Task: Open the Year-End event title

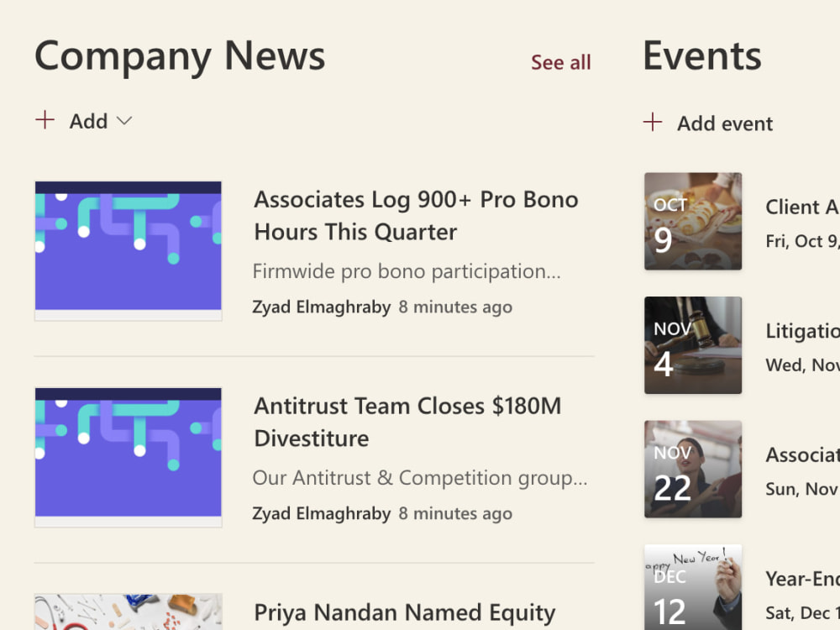Action: pyautogui.click(x=802, y=579)
